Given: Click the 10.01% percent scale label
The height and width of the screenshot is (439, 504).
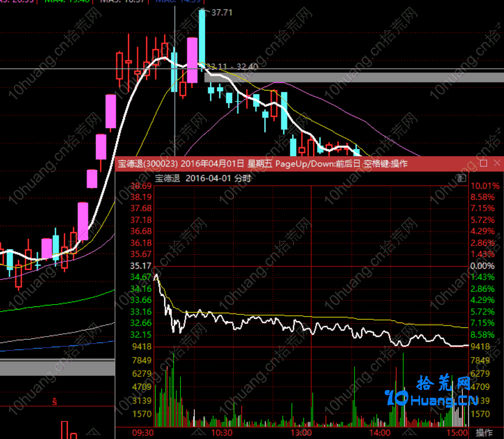Looking at the screenshot, I should coord(485,186).
